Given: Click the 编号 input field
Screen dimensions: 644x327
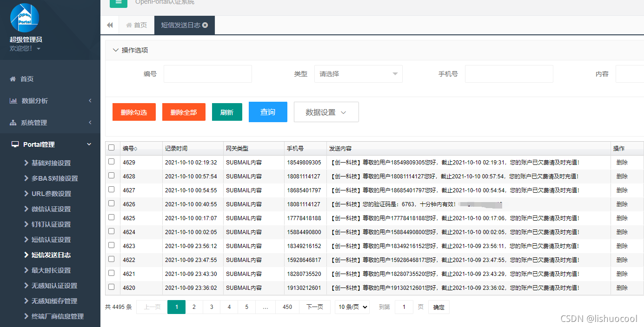Looking at the screenshot, I should coord(208,74).
